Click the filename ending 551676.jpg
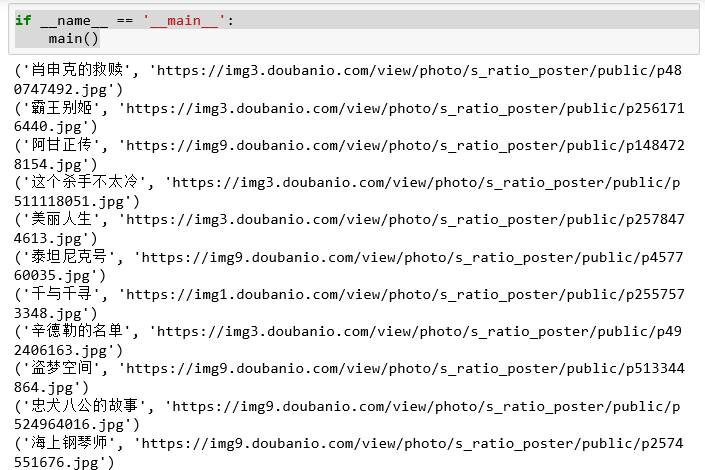Image resolution: width=705 pixels, height=470 pixels. 56,462
